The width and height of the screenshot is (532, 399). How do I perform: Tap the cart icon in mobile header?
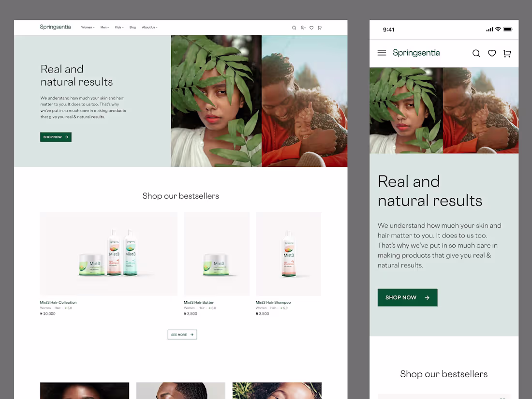507,53
